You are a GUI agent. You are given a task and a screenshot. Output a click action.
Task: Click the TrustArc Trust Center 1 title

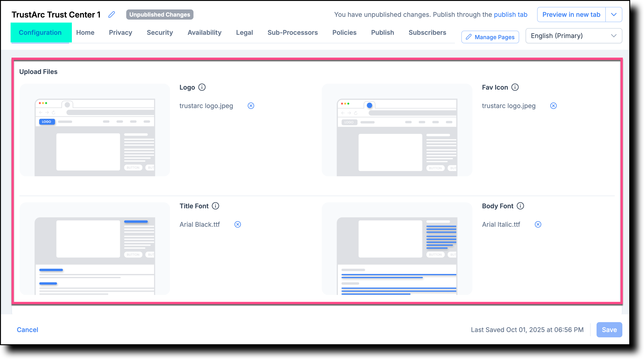tap(56, 15)
